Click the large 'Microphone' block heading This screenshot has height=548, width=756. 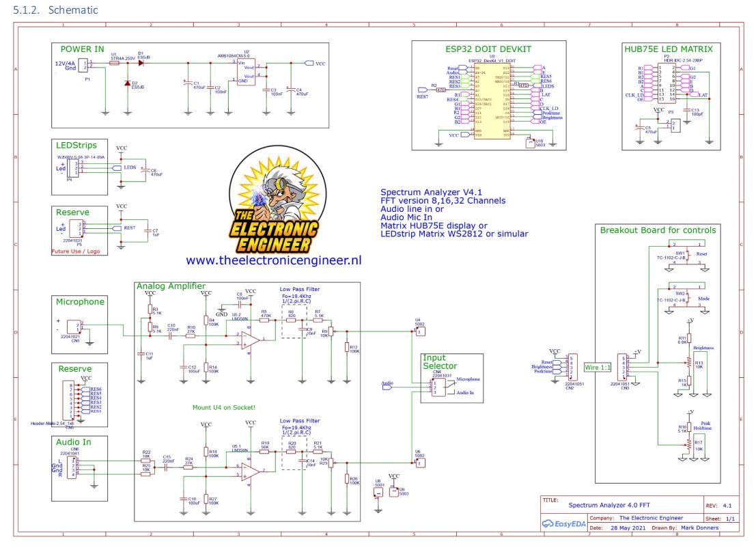coord(80,302)
